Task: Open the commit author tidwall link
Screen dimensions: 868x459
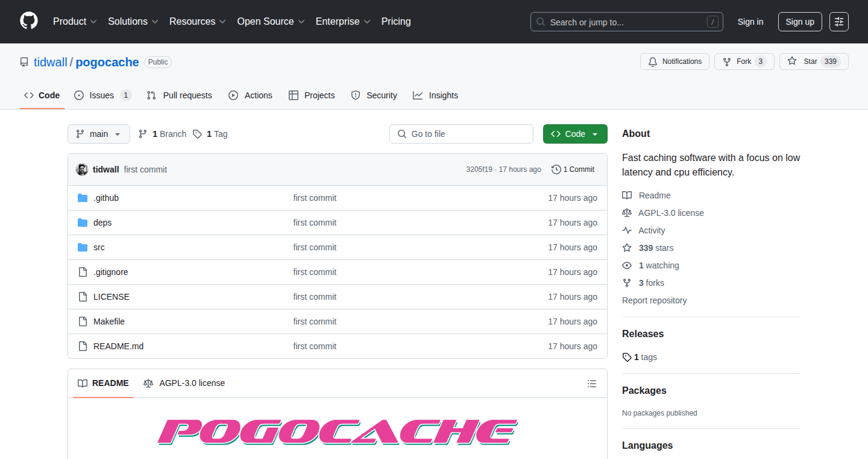Action: pos(106,169)
